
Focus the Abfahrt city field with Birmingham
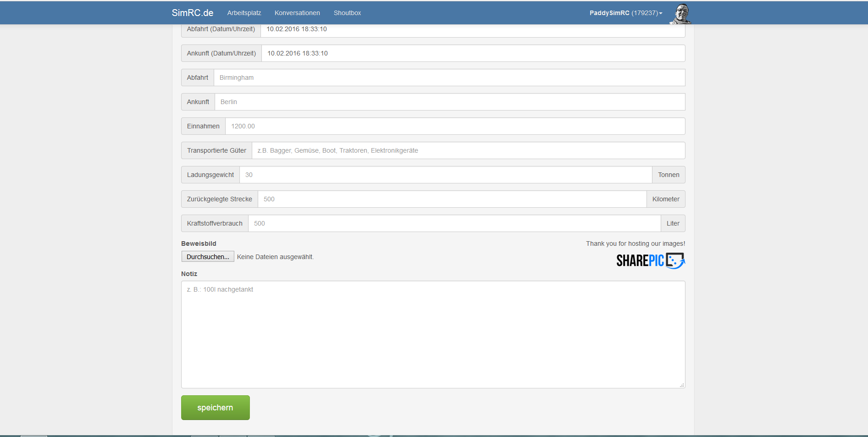click(x=449, y=77)
